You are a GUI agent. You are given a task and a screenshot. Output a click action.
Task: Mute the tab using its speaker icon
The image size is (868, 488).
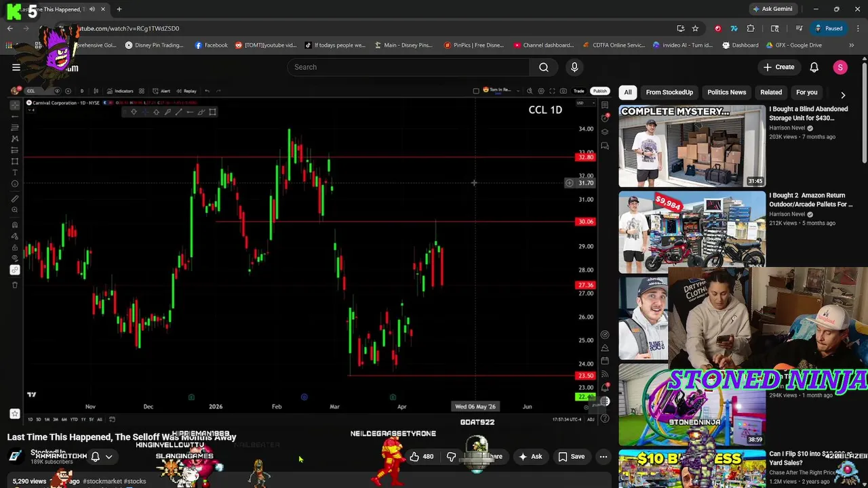point(92,9)
